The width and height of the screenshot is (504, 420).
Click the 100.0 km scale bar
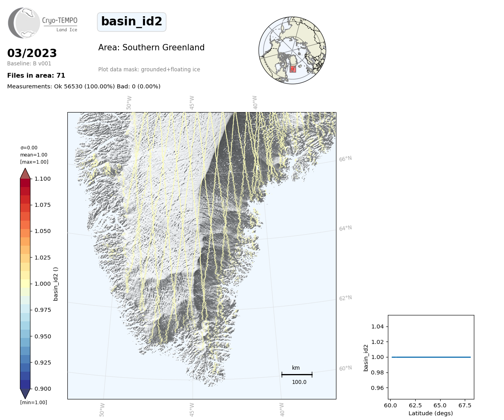tap(297, 374)
